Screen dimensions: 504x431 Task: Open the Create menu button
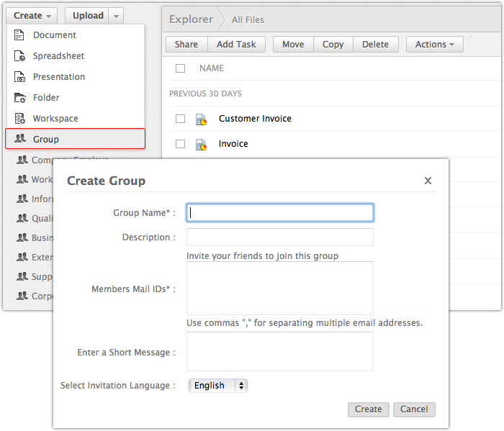[32, 16]
